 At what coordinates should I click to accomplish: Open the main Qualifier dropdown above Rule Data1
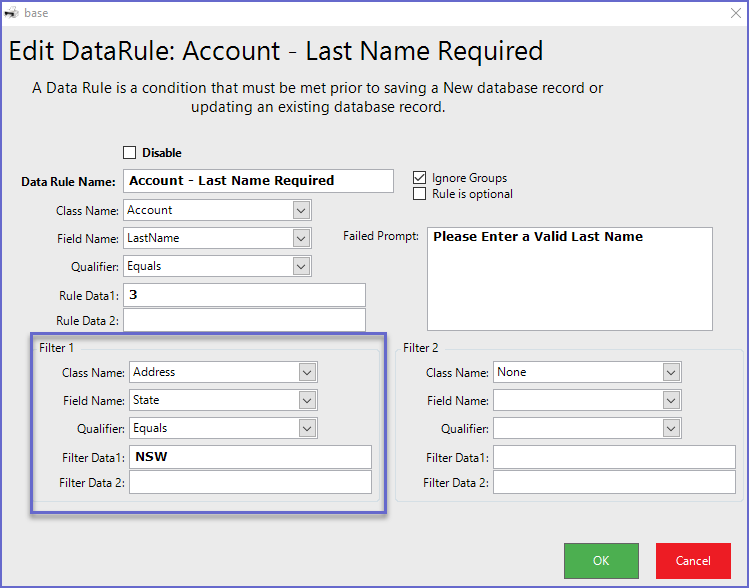tap(301, 266)
